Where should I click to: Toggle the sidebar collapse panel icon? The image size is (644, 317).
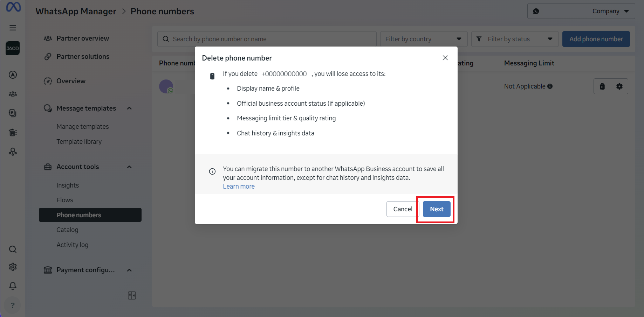click(132, 296)
